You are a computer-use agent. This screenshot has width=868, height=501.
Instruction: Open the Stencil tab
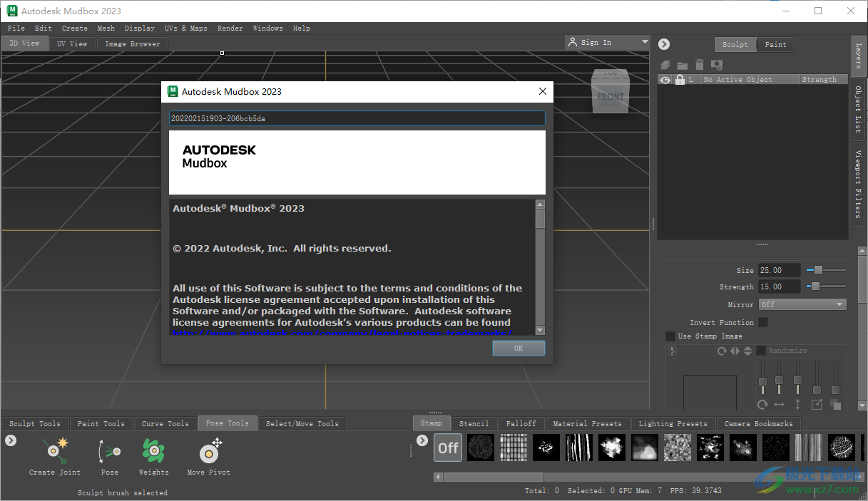click(474, 423)
